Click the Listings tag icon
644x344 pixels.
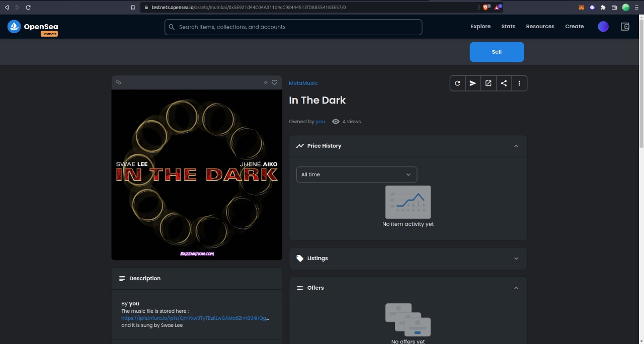click(300, 259)
